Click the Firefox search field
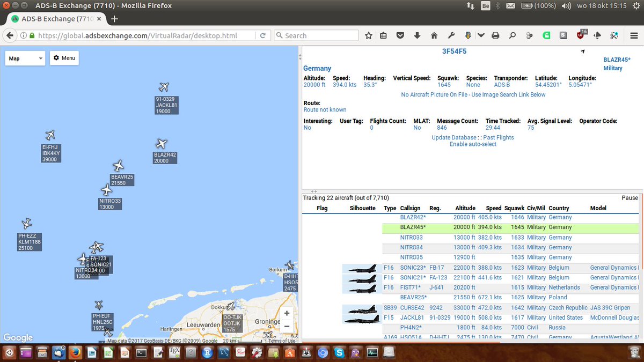Image resolution: width=644 pixels, height=362 pixels. [x=316, y=35]
